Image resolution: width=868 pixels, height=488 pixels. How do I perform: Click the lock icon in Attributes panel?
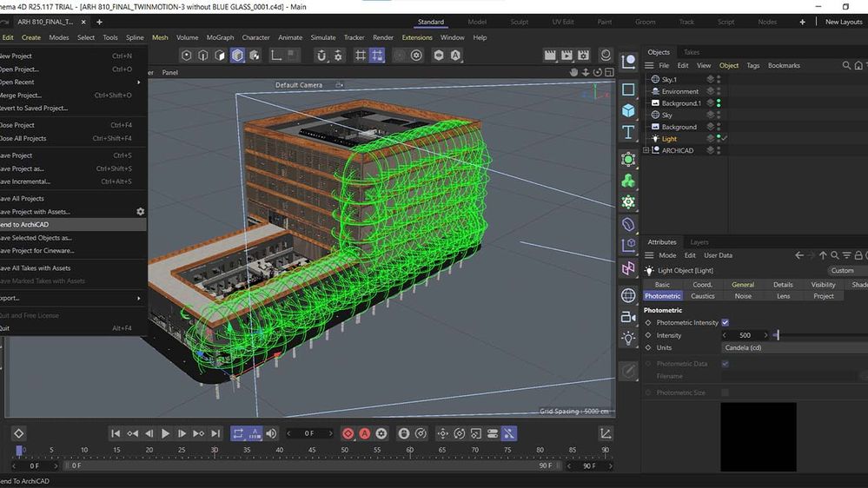858,255
